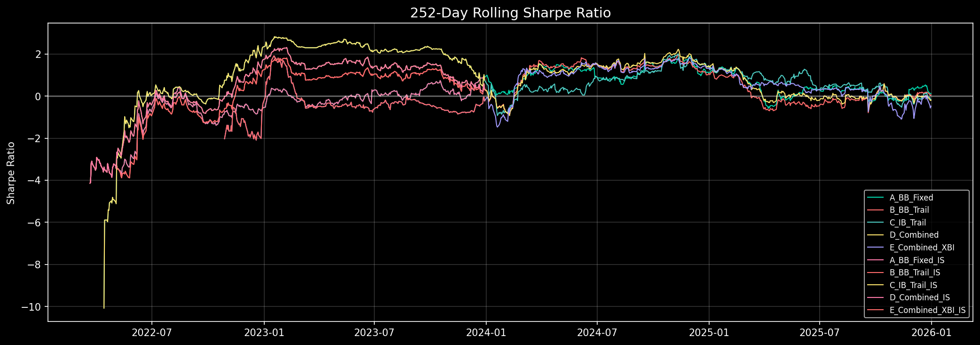
Task: Click the 2022-07 x-axis tick label
Action: [151, 333]
